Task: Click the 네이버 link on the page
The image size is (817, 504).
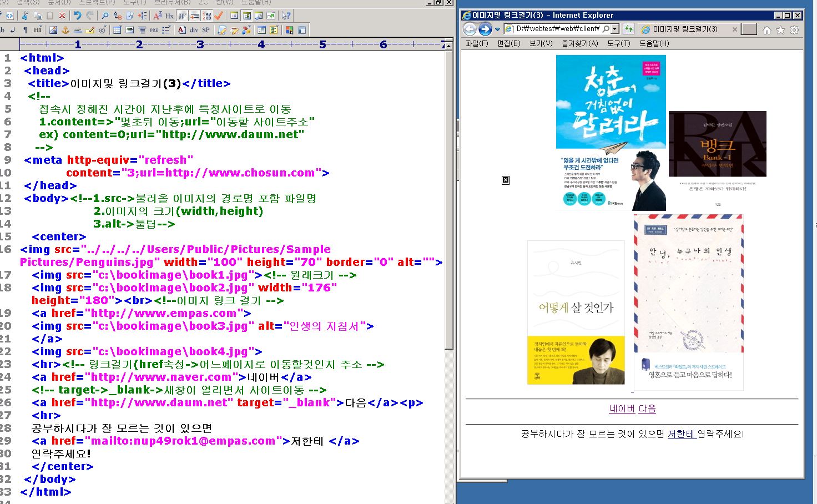Action: coord(622,409)
